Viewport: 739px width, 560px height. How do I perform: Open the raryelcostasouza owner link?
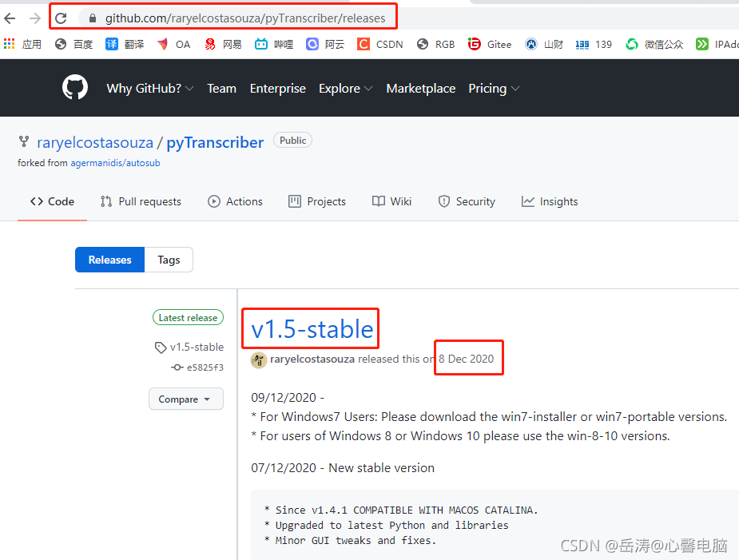(x=95, y=142)
